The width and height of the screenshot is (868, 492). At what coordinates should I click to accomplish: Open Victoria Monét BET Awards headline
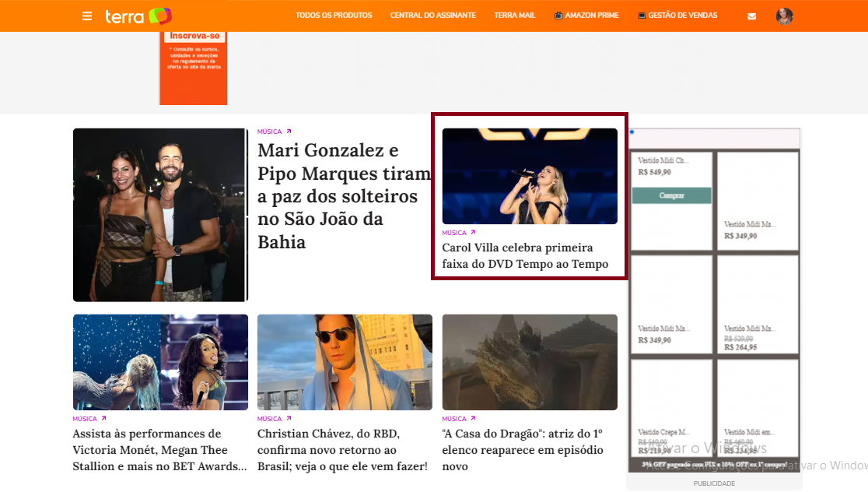(x=160, y=450)
